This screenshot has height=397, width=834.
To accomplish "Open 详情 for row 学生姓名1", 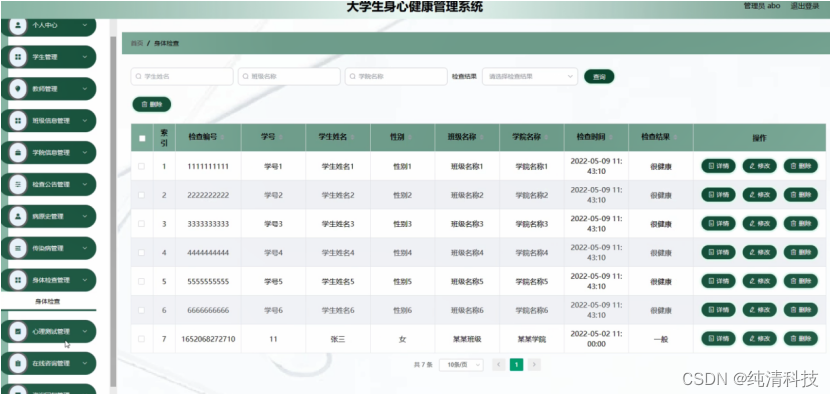I will 718,166.
